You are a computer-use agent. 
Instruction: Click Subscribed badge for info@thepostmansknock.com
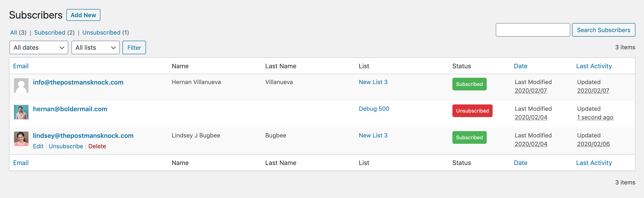click(x=469, y=84)
